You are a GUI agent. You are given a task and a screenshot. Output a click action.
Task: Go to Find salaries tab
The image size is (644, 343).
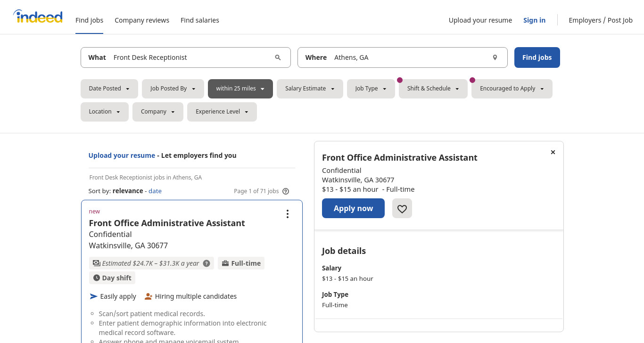point(200,20)
